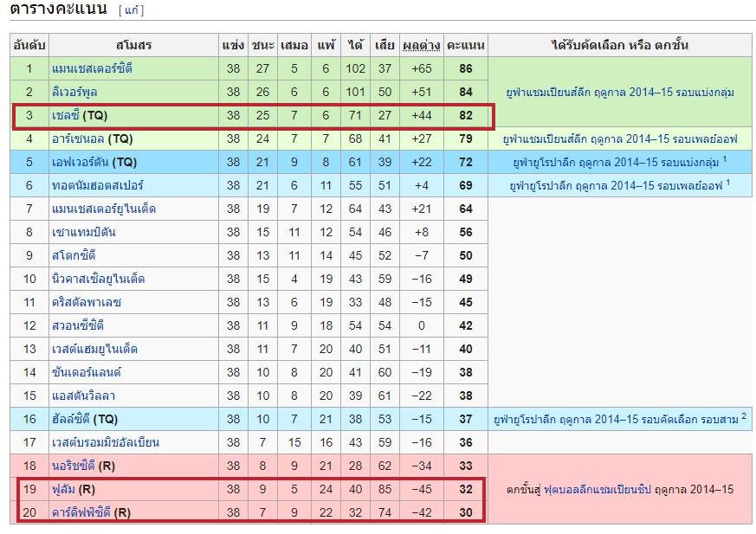Open the เชลซี club link
Screen dimensions: 756x534
[x=66, y=116]
